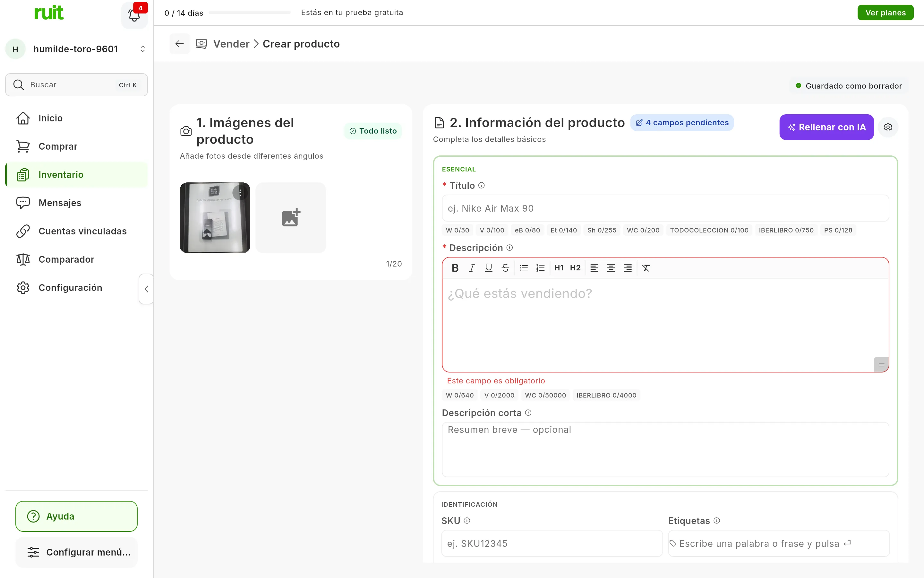Screen dimensions: 924x578
Task: Collapse the sidebar with chevron
Action: click(146, 289)
